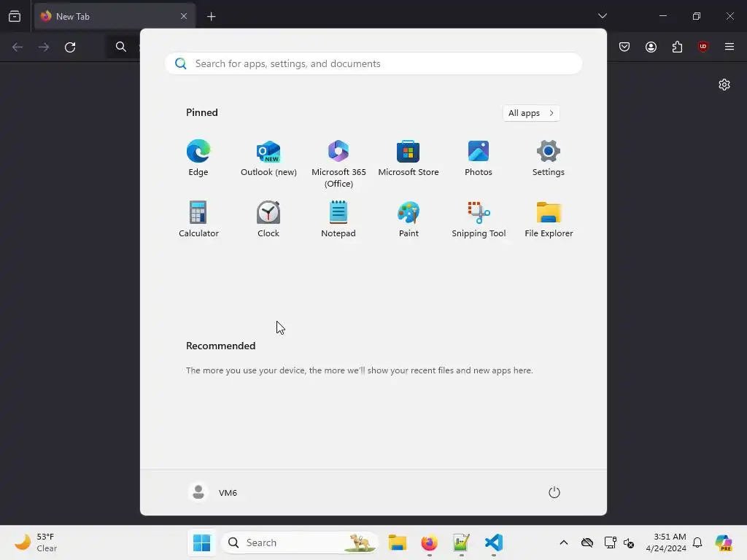Open Settings from pinned apps
The width and height of the screenshot is (747, 560).
(x=549, y=158)
